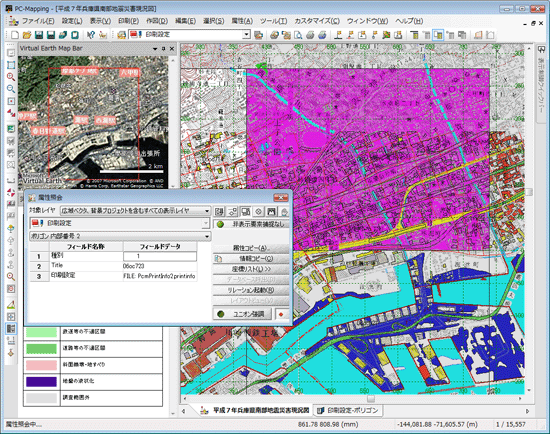Click the vertical 表示領域ナビゲーター side tab

point(541,84)
